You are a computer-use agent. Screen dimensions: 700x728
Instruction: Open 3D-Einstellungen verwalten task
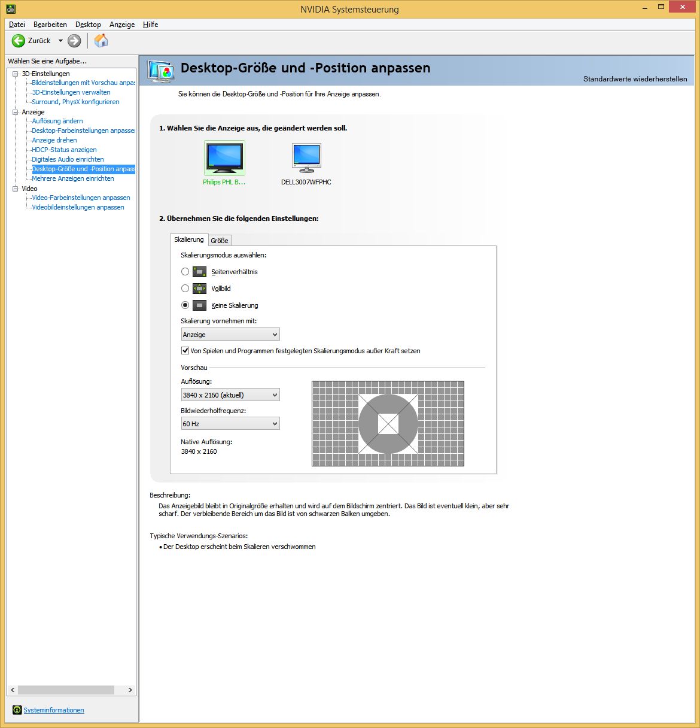pos(71,92)
